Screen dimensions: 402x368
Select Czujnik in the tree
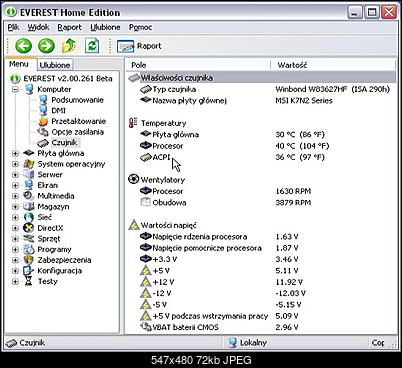tap(64, 143)
